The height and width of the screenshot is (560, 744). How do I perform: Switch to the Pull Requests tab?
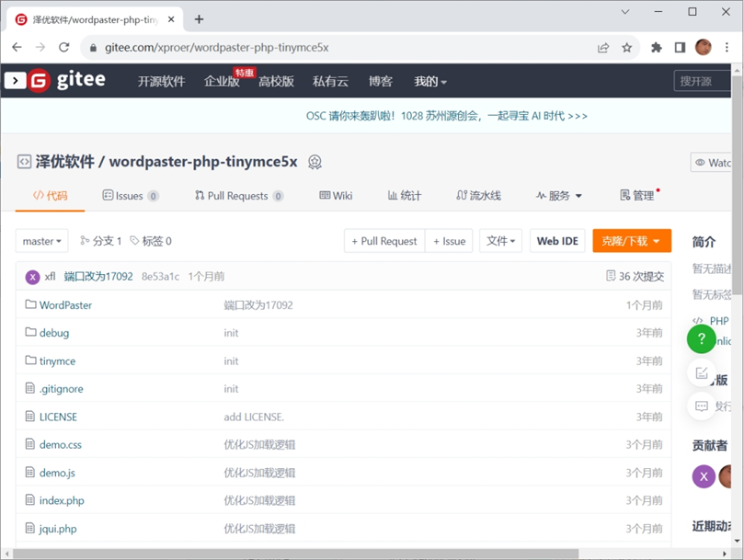[x=239, y=196]
